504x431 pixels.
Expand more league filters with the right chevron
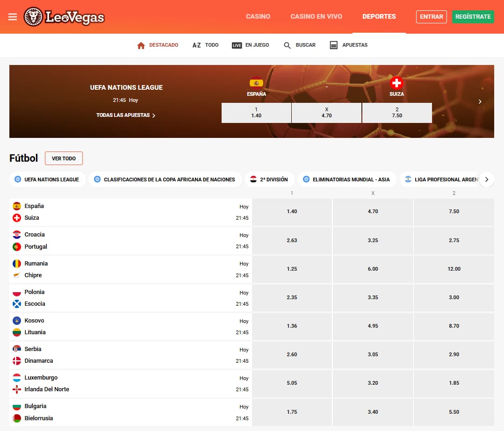click(486, 179)
